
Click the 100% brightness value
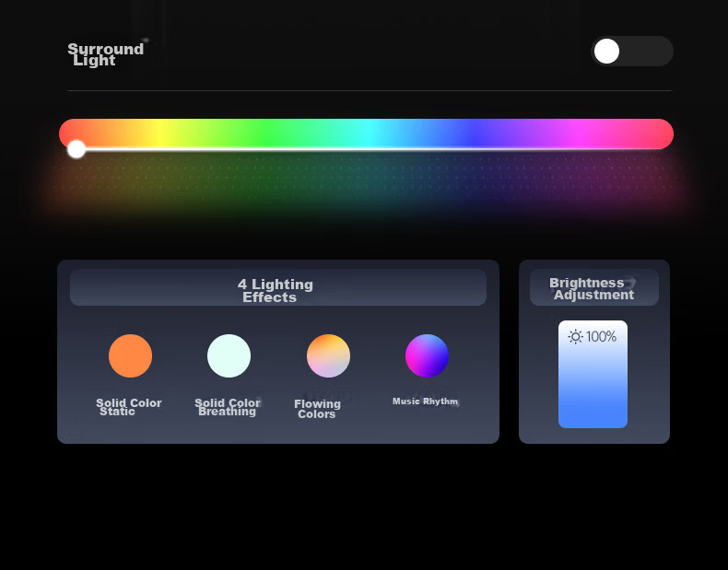tap(601, 336)
